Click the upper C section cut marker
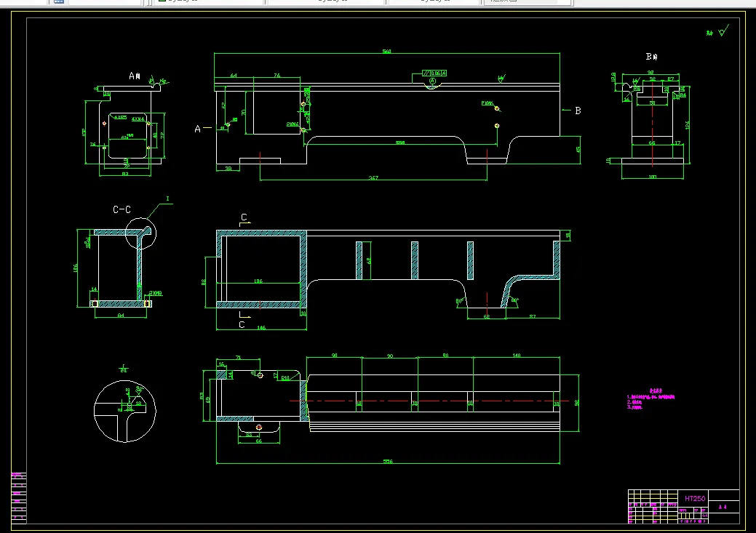This screenshot has height=533, width=756. coord(244,217)
